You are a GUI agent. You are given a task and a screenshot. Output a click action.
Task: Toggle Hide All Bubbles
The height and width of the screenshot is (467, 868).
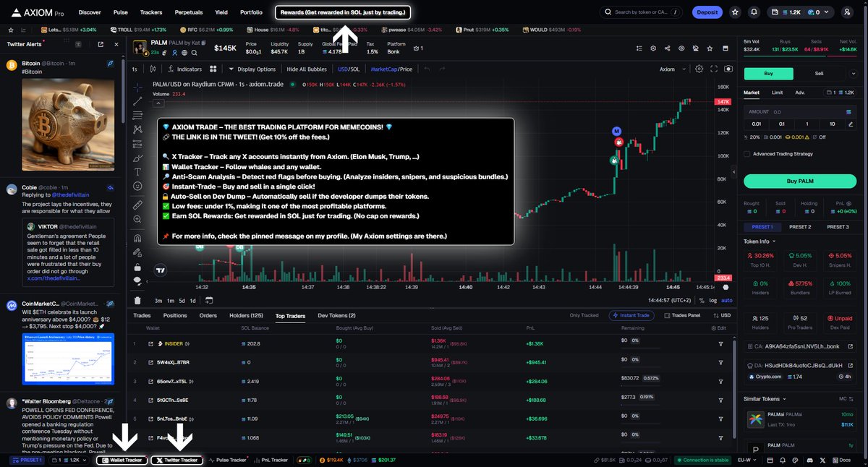click(307, 69)
